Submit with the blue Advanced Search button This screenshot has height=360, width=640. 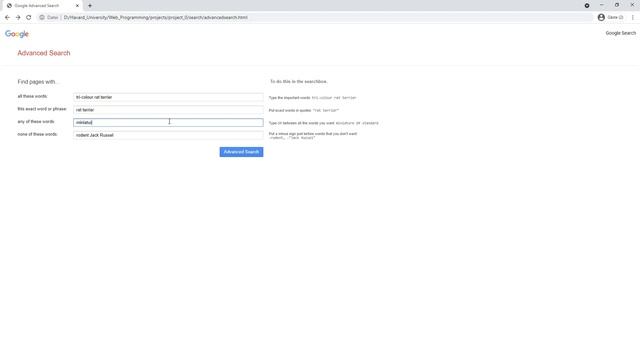pos(241,152)
